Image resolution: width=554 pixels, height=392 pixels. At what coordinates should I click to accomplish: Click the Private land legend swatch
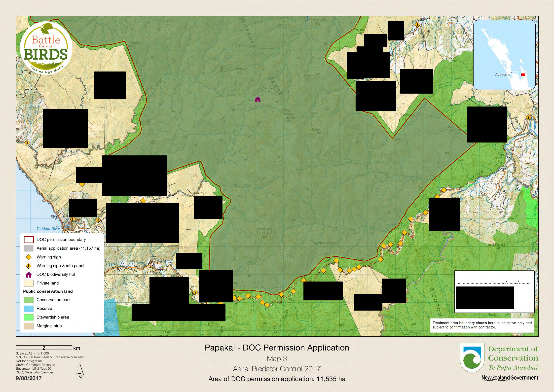[x=29, y=283]
